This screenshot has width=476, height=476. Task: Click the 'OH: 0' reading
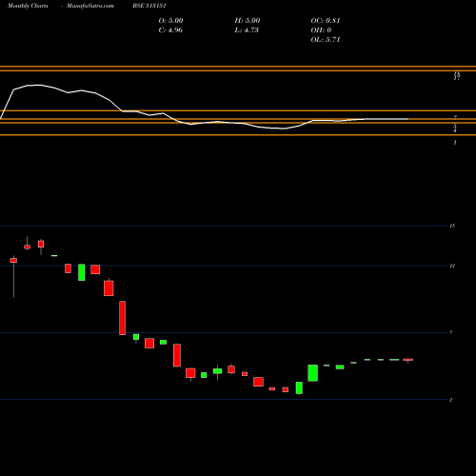(x=321, y=30)
